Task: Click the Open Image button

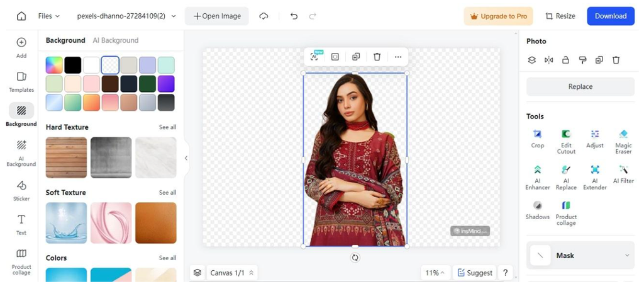Action: click(x=217, y=16)
